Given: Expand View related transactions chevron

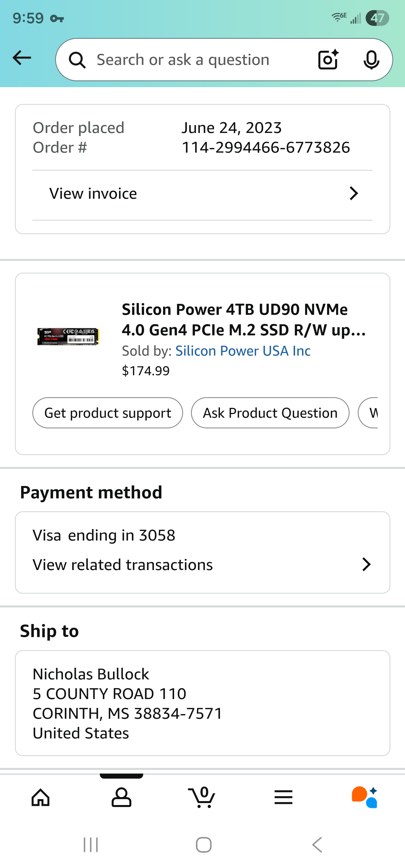Looking at the screenshot, I should point(366,564).
